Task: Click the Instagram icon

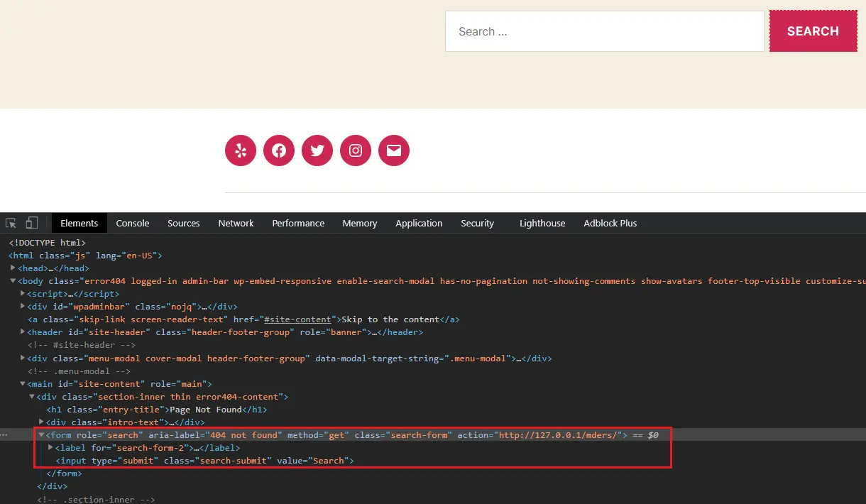Action: click(355, 150)
